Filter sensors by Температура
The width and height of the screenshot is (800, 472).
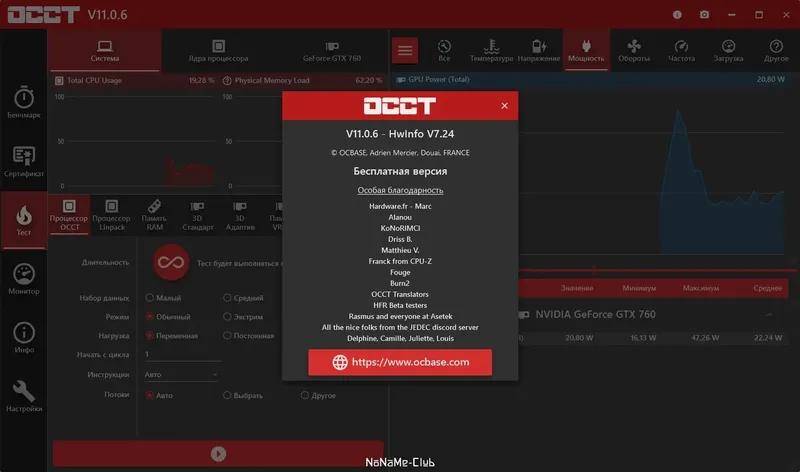[491, 51]
